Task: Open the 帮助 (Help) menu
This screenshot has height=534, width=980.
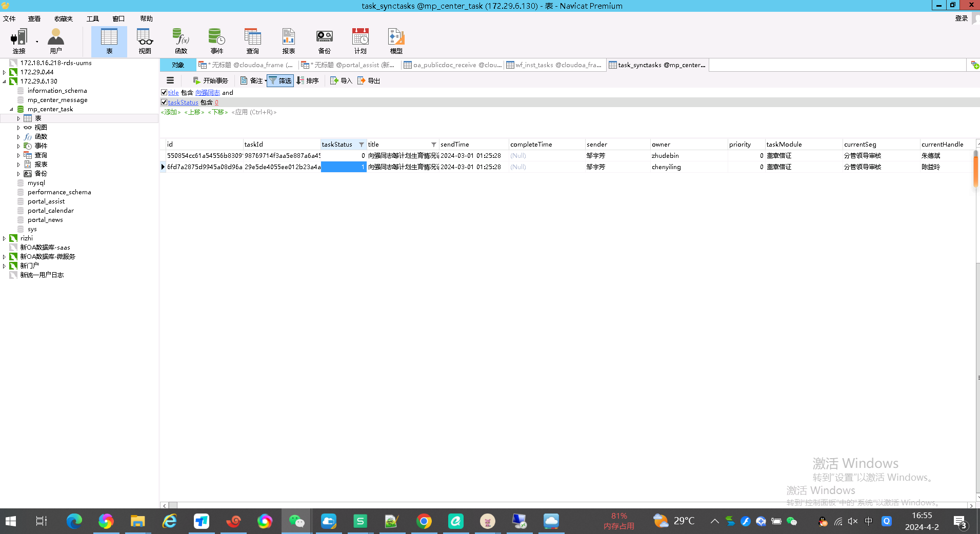Action: coord(147,18)
